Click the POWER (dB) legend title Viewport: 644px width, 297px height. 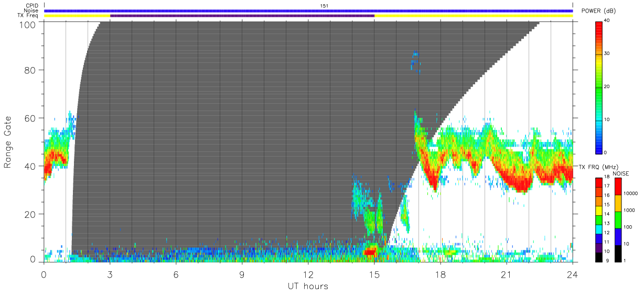pyautogui.click(x=598, y=11)
